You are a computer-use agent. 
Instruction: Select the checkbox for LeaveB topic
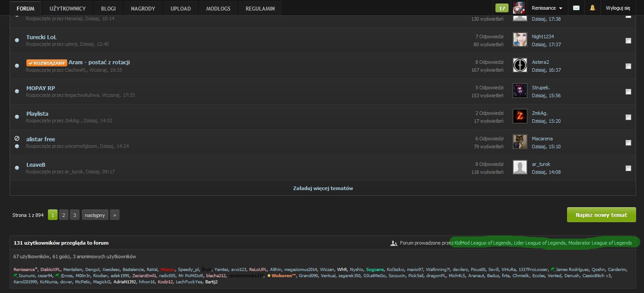(628, 168)
